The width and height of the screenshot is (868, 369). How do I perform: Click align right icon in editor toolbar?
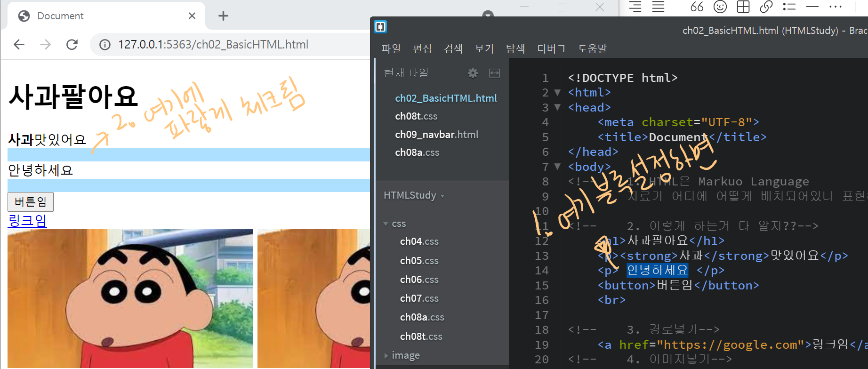[635, 7]
